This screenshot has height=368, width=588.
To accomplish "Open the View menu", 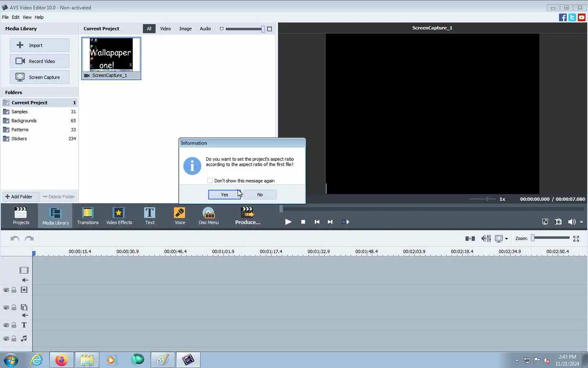I will [27, 17].
